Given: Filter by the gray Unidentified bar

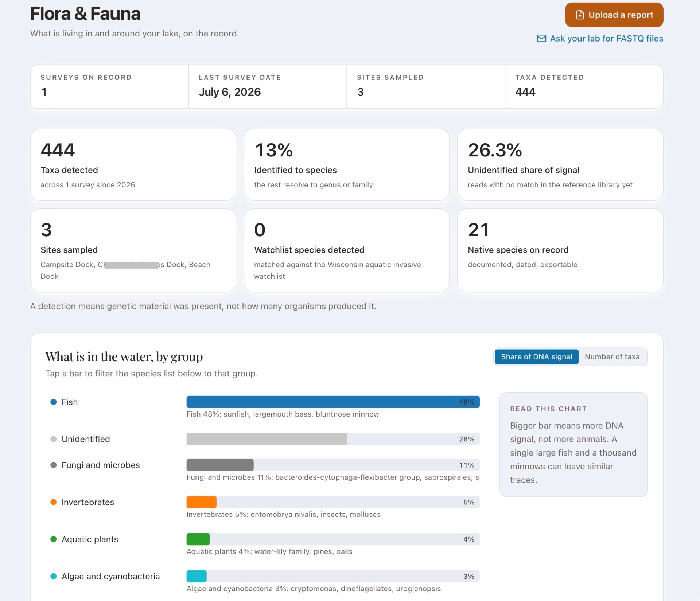Looking at the screenshot, I should pos(267,439).
